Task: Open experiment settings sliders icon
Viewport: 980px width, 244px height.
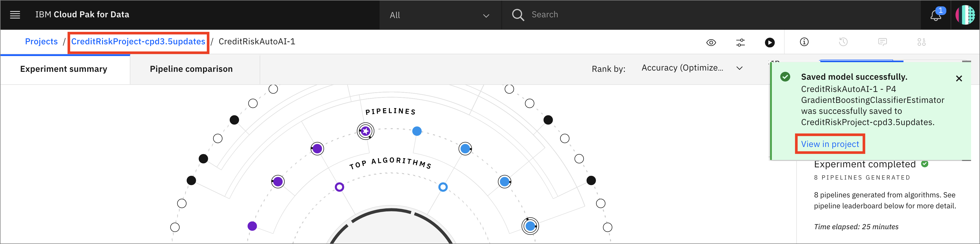Action: pos(740,42)
